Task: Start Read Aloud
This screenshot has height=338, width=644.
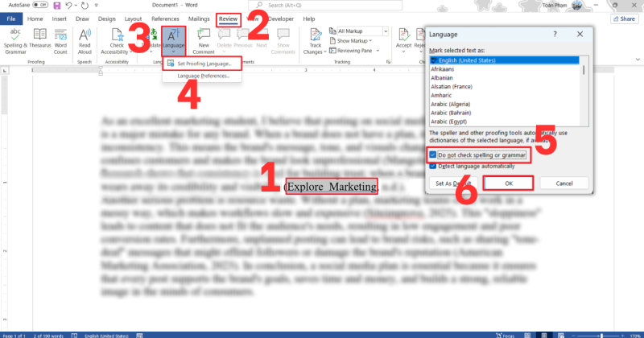Action: (x=85, y=41)
